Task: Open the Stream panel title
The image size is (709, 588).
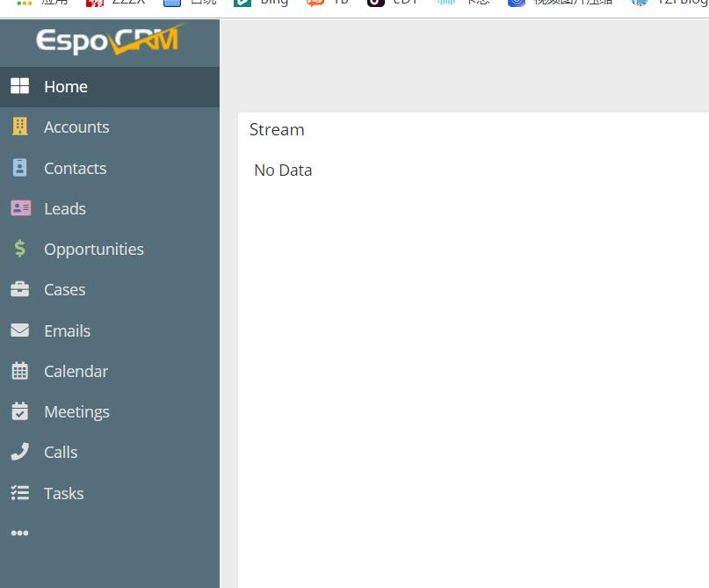Action: click(277, 130)
